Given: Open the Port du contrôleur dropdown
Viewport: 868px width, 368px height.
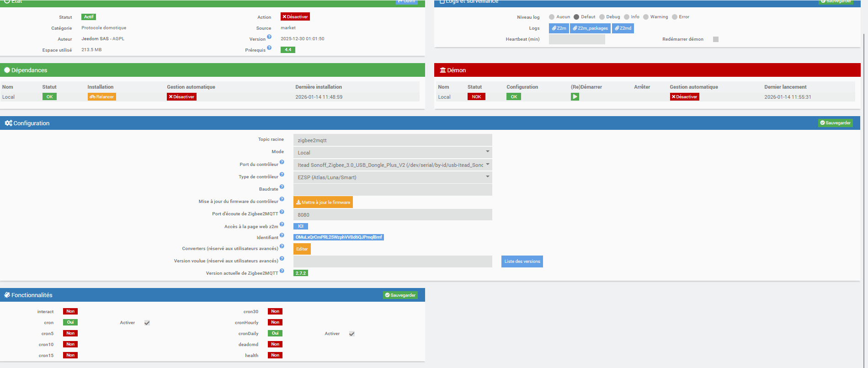Looking at the screenshot, I should tap(393, 165).
